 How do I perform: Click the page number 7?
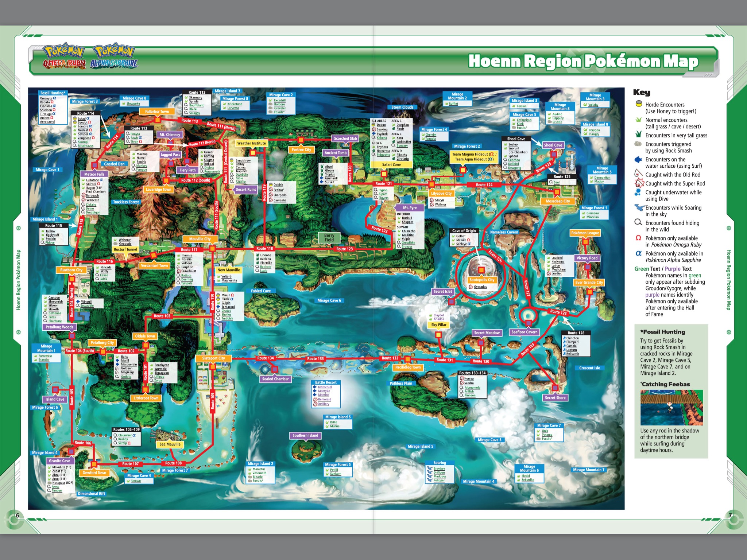(730, 515)
